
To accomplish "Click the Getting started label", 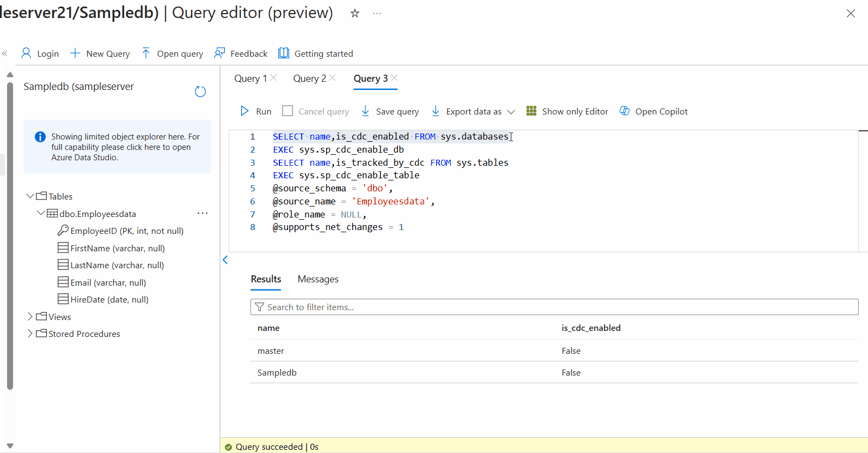I will (323, 53).
